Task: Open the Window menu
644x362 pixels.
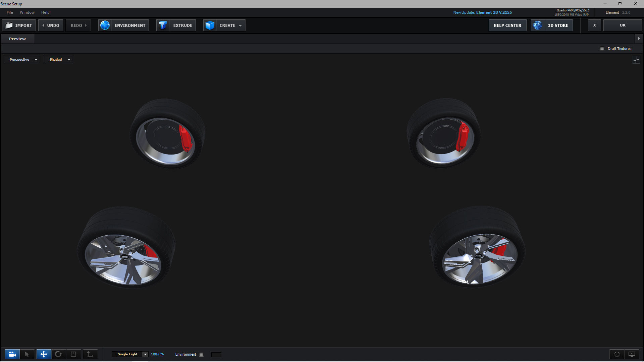Action: [x=27, y=12]
